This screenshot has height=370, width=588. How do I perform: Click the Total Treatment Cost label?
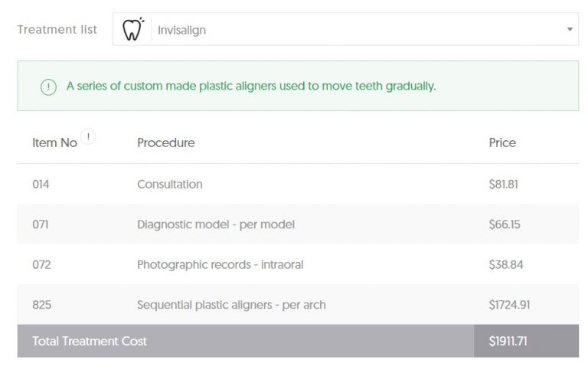90,341
